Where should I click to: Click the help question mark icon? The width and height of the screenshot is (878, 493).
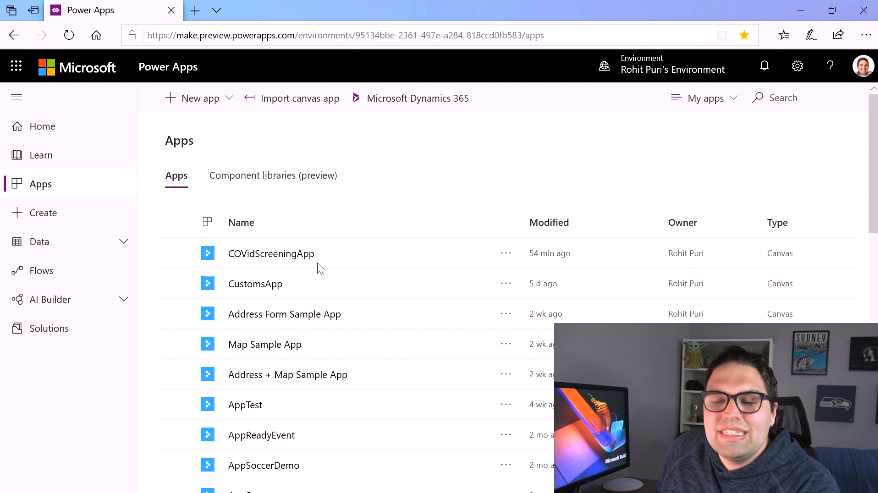tap(829, 66)
